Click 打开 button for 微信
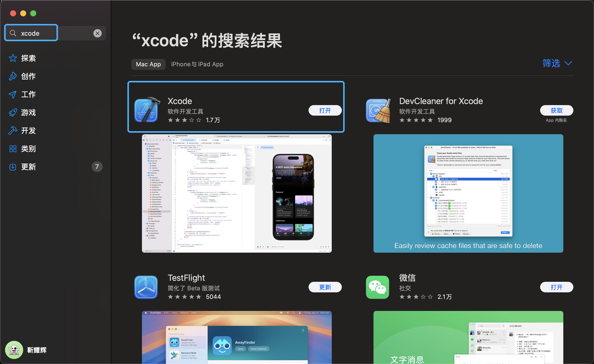Screen dimensions: 594x364 coord(556,287)
